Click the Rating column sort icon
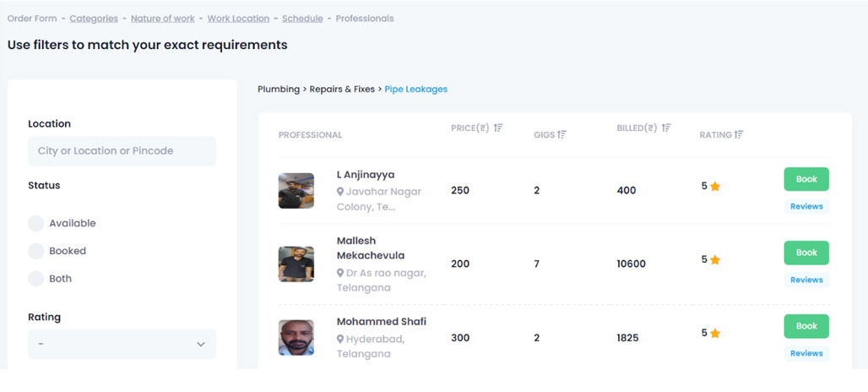Screen dimensions: 868x392 click(x=739, y=134)
